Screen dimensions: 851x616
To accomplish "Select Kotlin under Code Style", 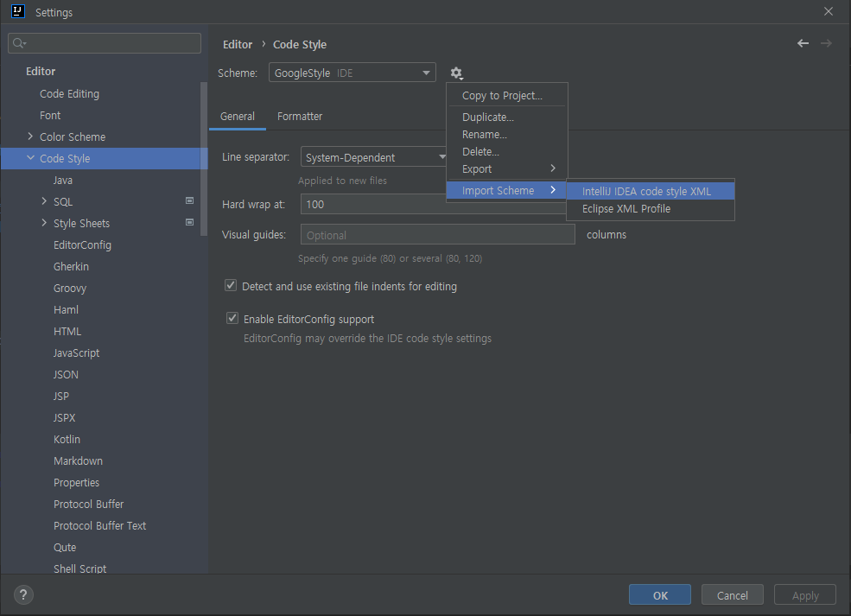I will pyautogui.click(x=67, y=439).
